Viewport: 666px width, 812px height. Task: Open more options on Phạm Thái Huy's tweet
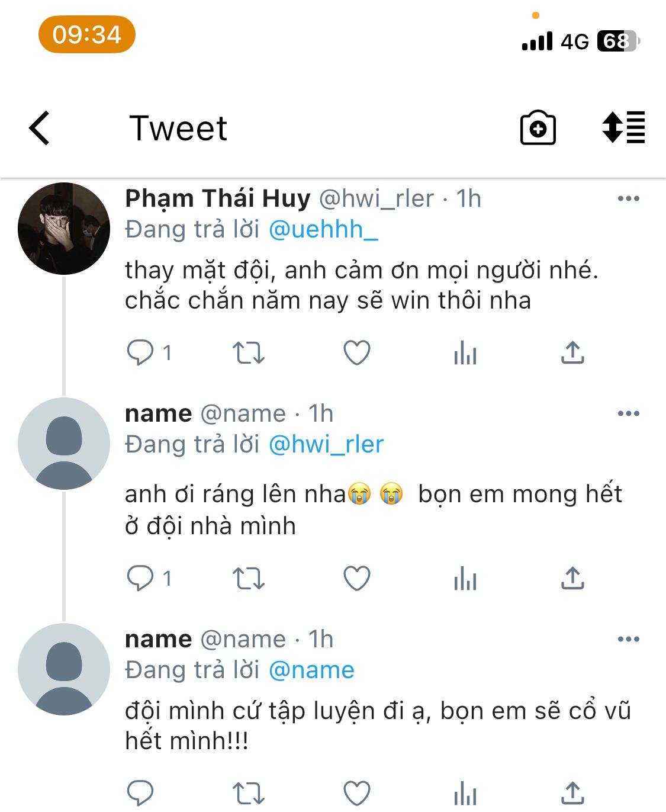click(x=628, y=198)
